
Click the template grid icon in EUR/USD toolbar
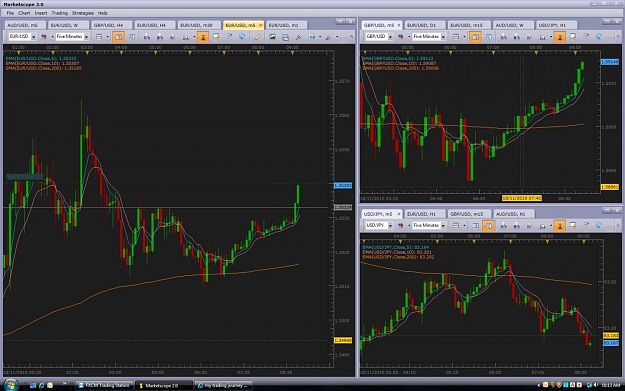click(99, 37)
